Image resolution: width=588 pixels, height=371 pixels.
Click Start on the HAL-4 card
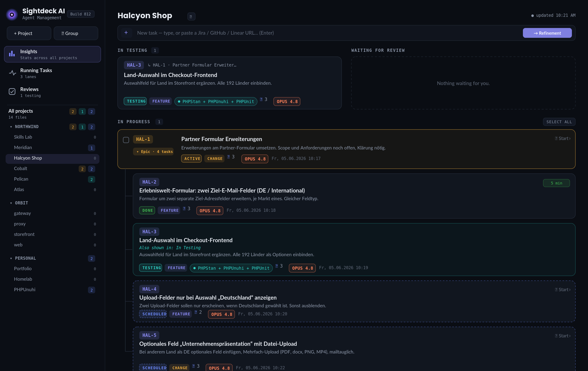pos(563,290)
